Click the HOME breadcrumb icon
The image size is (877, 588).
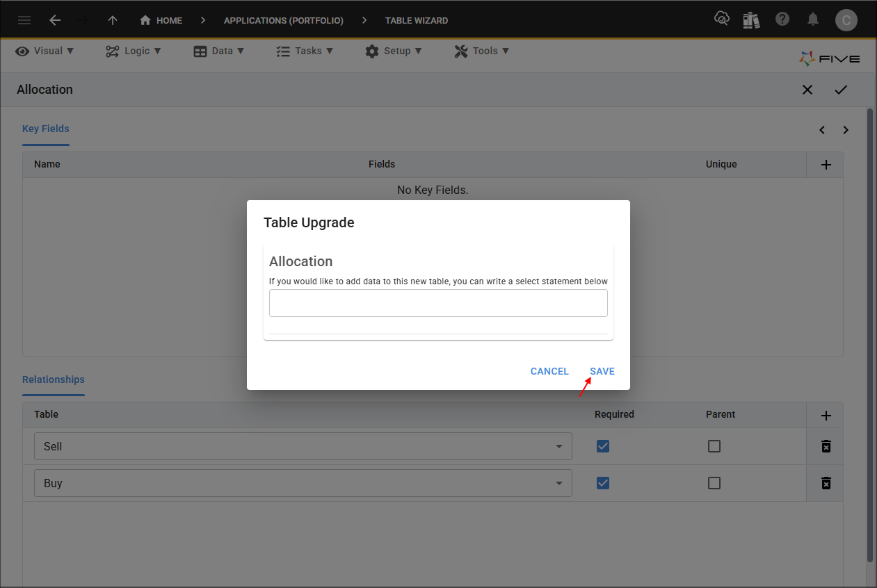click(145, 20)
